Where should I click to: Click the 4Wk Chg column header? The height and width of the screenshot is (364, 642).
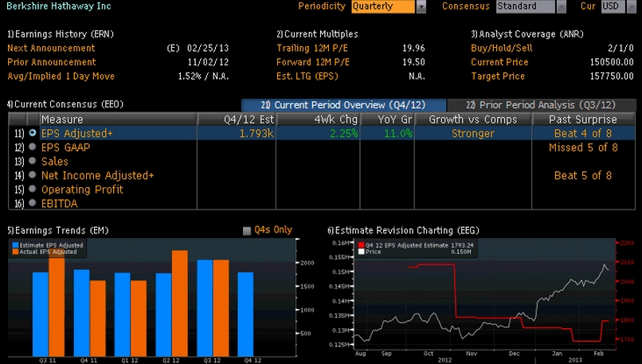tap(318, 119)
